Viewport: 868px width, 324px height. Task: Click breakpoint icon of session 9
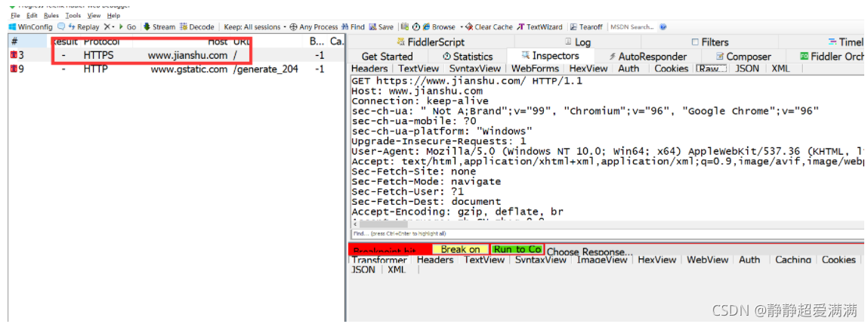[x=14, y=69]
